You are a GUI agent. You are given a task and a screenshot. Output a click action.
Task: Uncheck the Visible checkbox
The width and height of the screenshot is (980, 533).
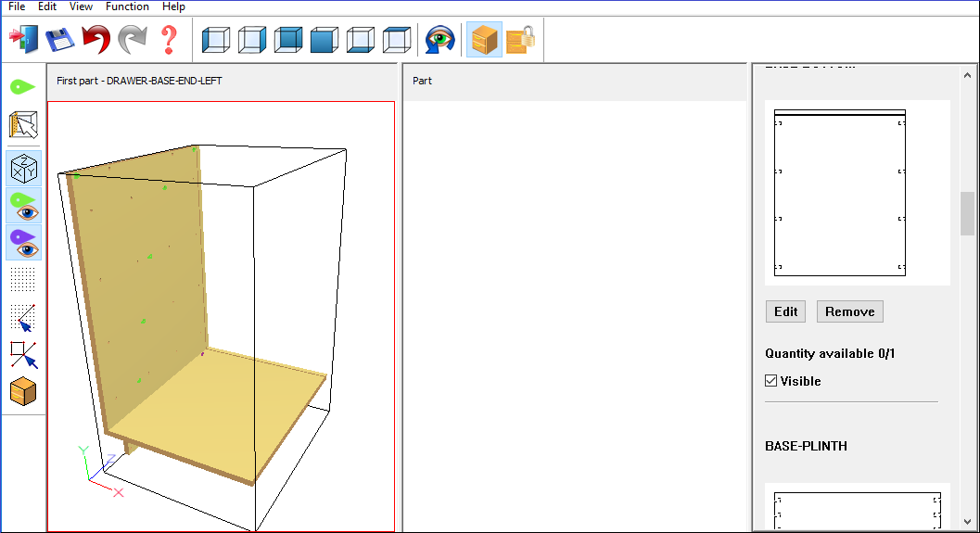(771, 381)
